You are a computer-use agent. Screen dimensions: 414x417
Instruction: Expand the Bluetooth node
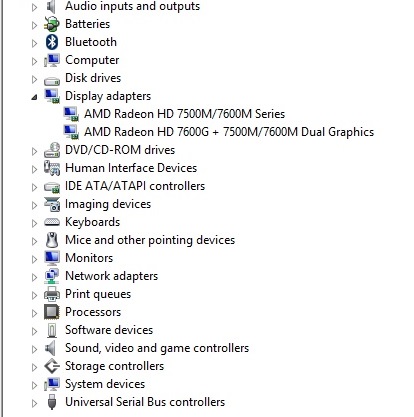(x=34, y=43)
